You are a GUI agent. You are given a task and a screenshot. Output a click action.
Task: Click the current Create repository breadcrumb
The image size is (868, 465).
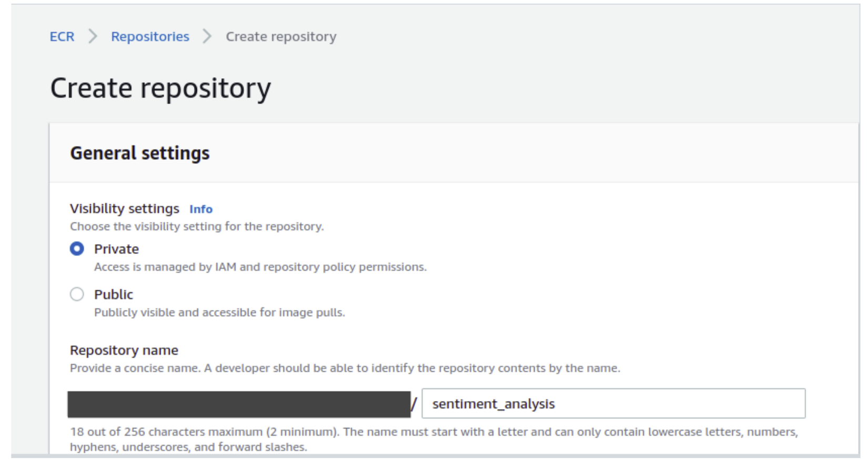281,36
